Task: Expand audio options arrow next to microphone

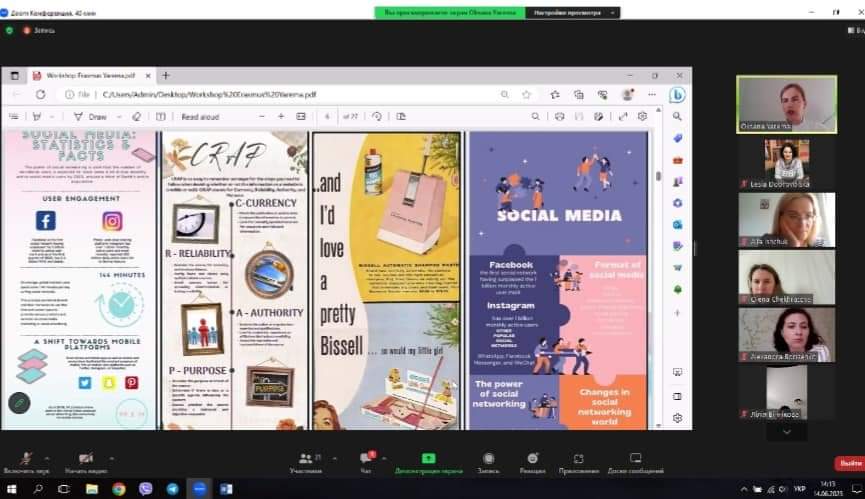Action: [47, 458]
